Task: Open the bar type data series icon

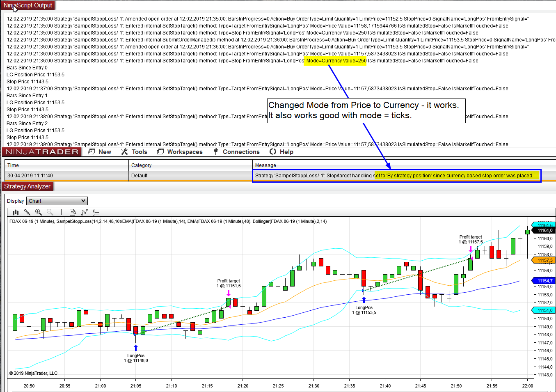Action: pyautogui.click(x=16, y=212)
